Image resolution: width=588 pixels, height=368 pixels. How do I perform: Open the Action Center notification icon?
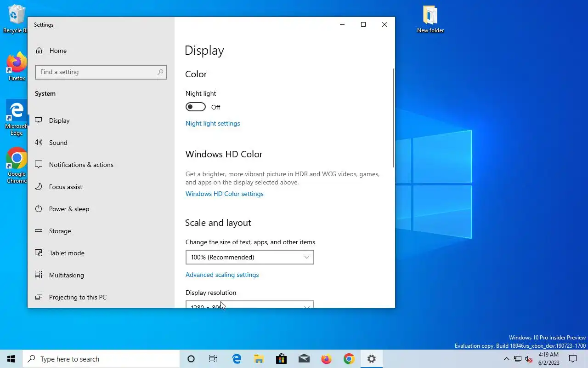coord(573,359)
